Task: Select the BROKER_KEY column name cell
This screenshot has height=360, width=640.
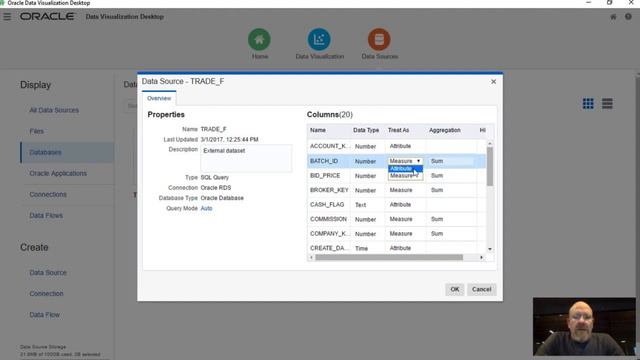Action: coord(329,190)
